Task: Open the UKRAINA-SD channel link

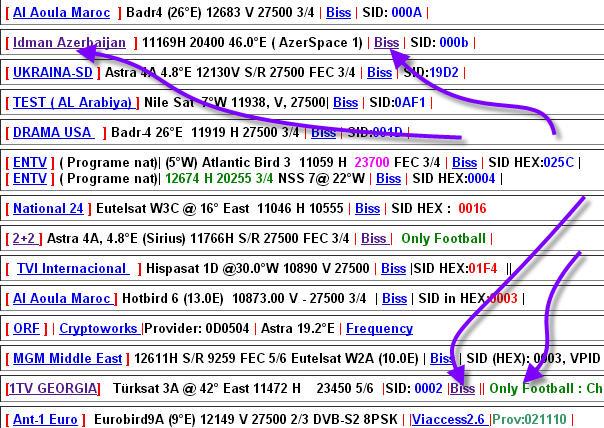Action: [x=53, y=72]
